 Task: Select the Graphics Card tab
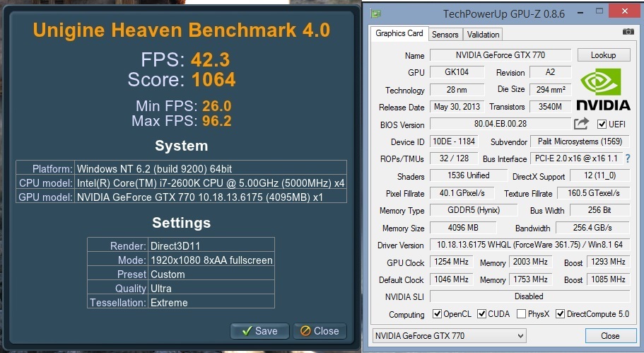click(399, 33)
